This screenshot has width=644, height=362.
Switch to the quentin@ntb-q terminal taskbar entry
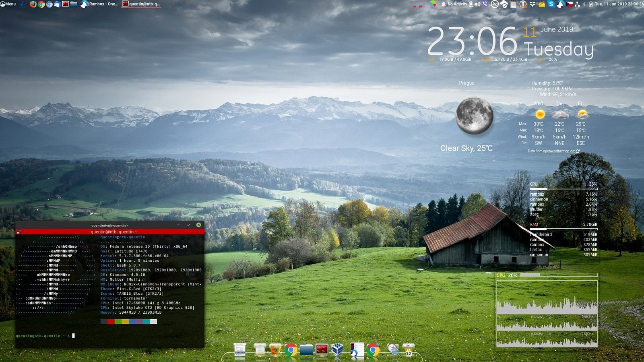pyautogui.click(x=141, y=4)
